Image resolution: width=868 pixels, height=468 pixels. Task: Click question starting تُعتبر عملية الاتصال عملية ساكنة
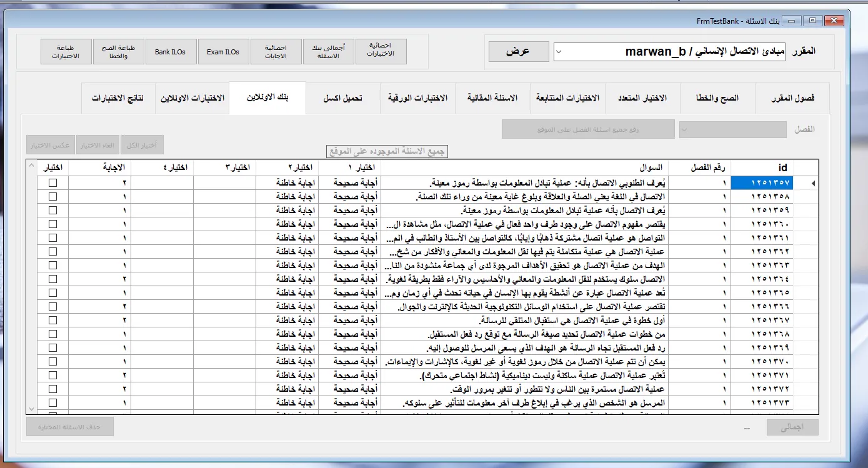(524, 376)
